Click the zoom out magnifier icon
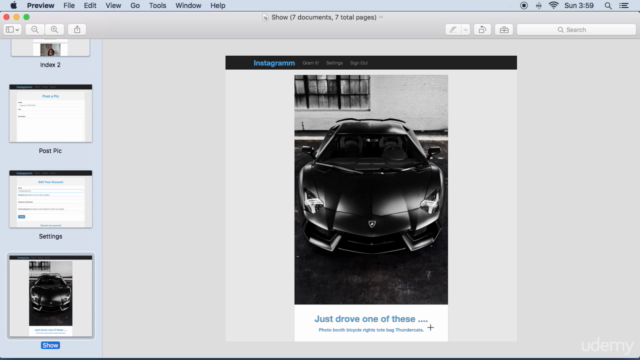640x360 pixels. pos(35,29)
